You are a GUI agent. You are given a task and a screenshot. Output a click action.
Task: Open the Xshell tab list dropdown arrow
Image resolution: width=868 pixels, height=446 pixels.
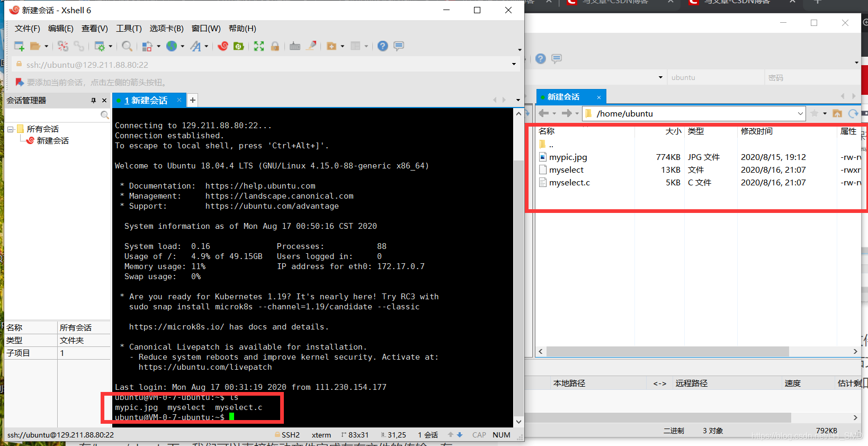tap(518, 100)
